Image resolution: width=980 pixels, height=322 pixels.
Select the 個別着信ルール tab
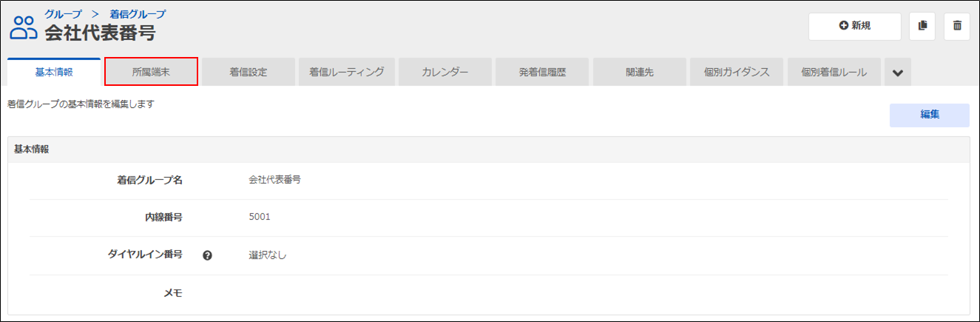click(834, 73)
